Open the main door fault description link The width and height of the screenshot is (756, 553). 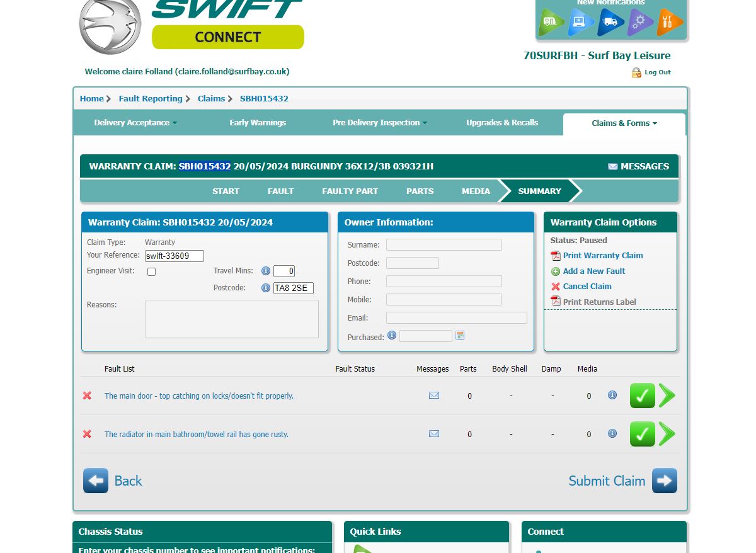click(199, 396)
